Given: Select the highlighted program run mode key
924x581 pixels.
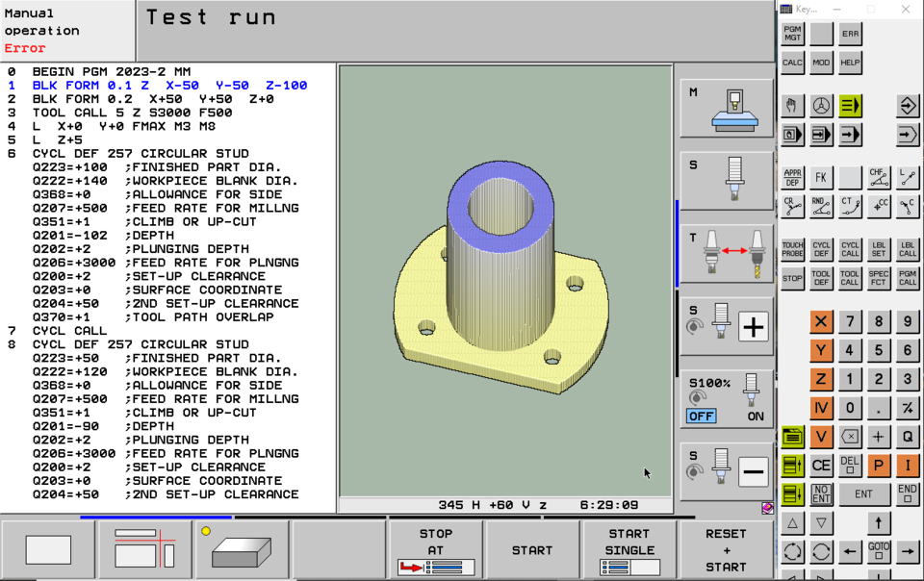Looking at the screenshot, I should [850, 106].
